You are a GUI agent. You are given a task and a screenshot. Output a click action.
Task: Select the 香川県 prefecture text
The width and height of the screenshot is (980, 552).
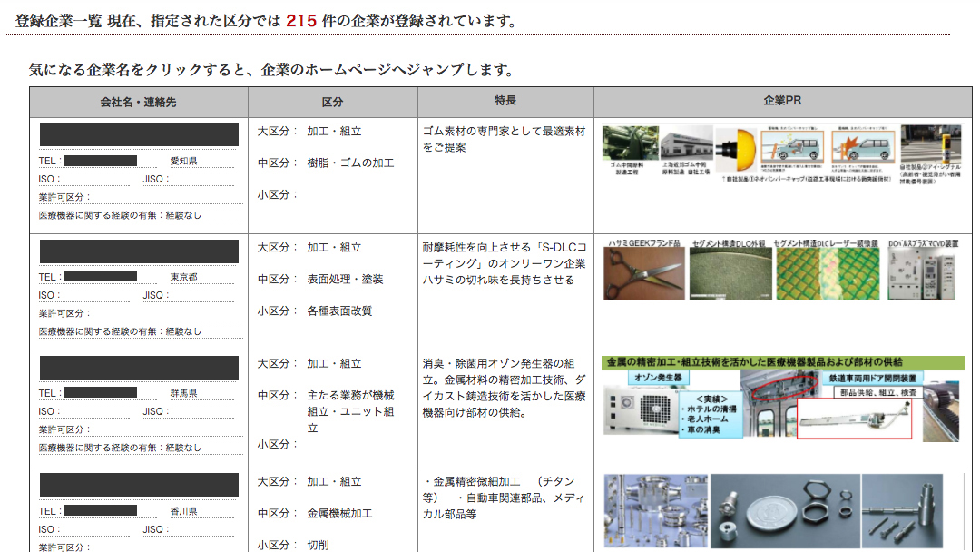[183, 511]
